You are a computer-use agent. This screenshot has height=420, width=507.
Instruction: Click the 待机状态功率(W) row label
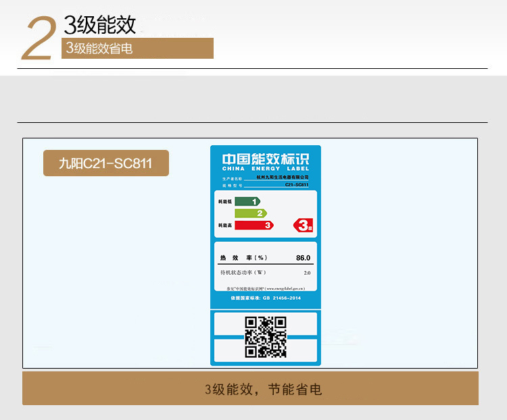coord(243,272)
